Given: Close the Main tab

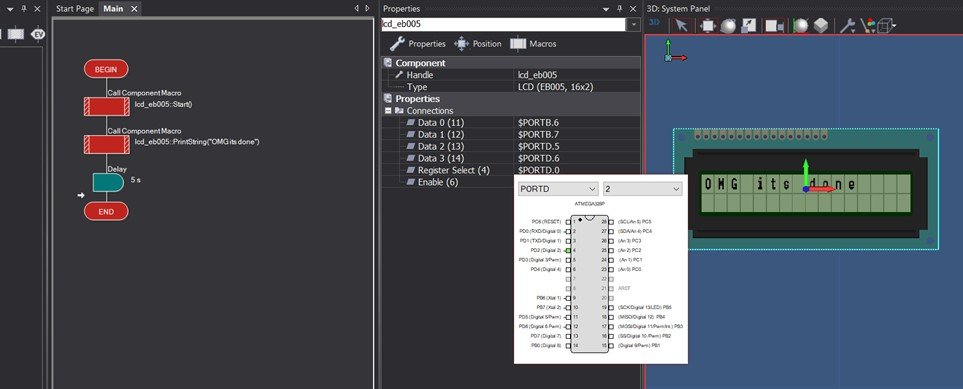Looking at the screenshot, I should point(134,9).
